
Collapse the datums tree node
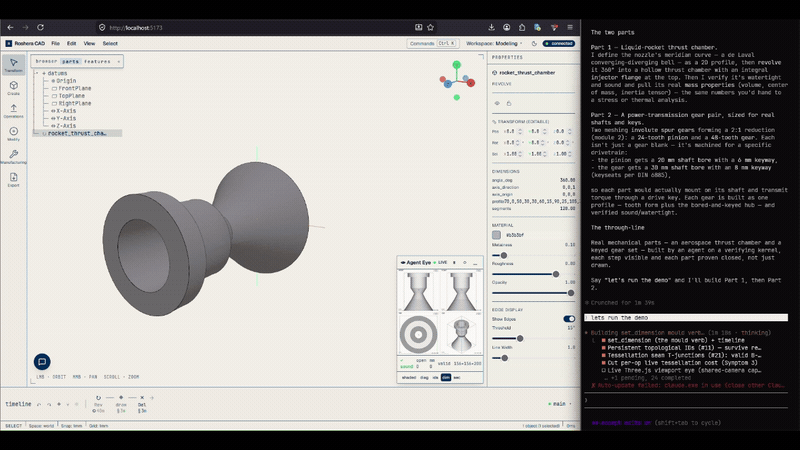point(36,73)
